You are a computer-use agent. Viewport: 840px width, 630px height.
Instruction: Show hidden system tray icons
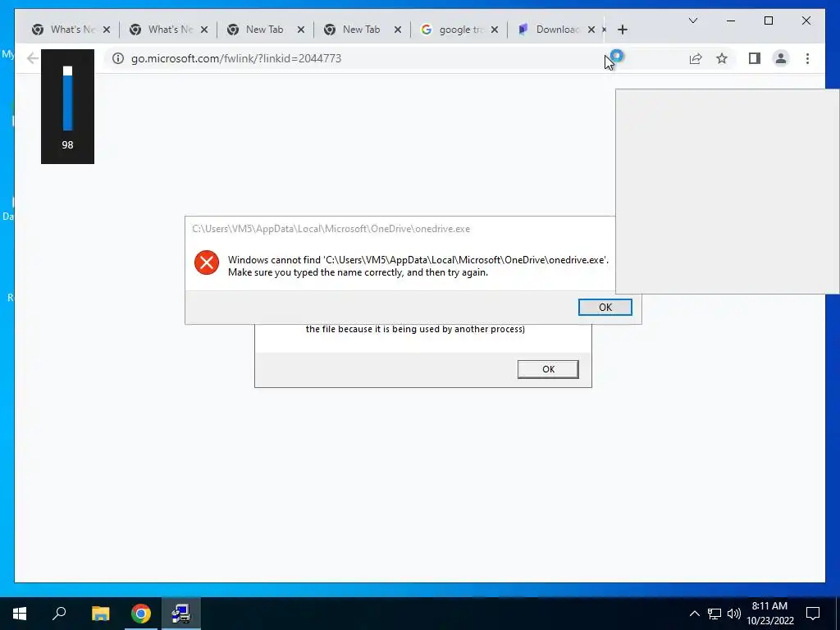tap(694, 614)
